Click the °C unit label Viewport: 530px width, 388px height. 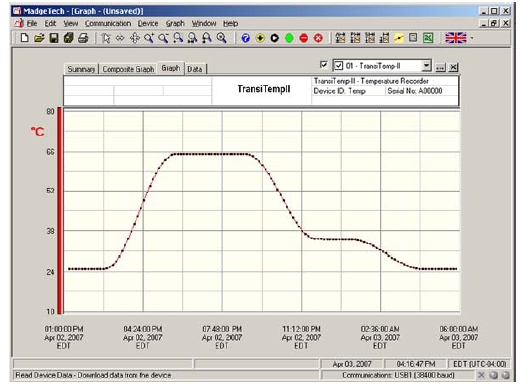tap(38, 131)
